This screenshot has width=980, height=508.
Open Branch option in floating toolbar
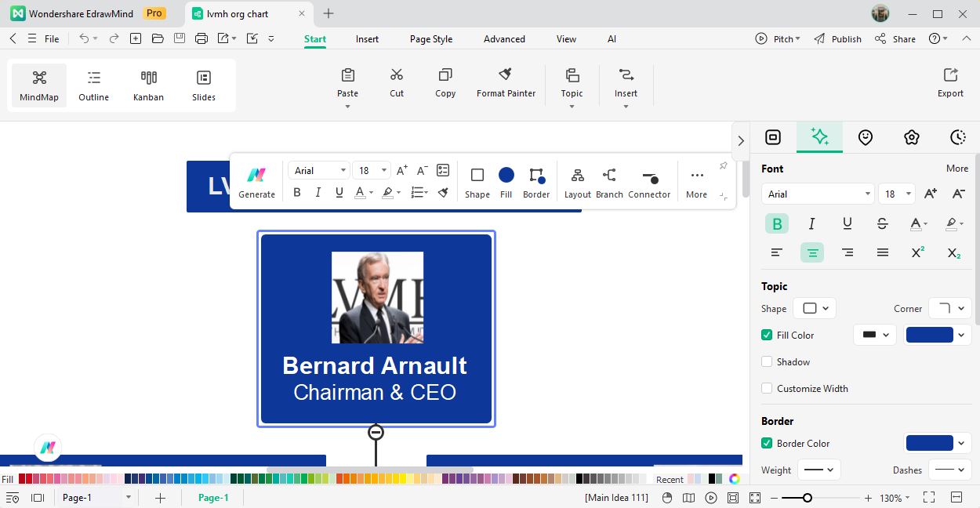pyautogui.click(x=609, y=182)
